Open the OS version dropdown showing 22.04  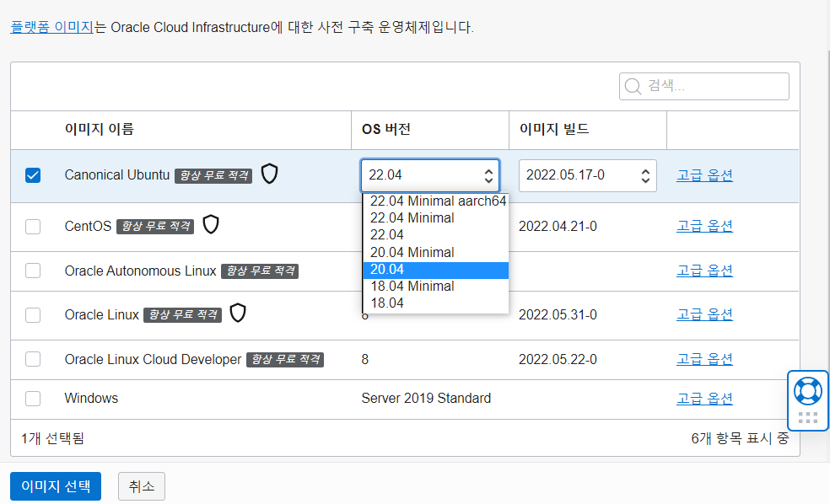[x=430, y=175]
